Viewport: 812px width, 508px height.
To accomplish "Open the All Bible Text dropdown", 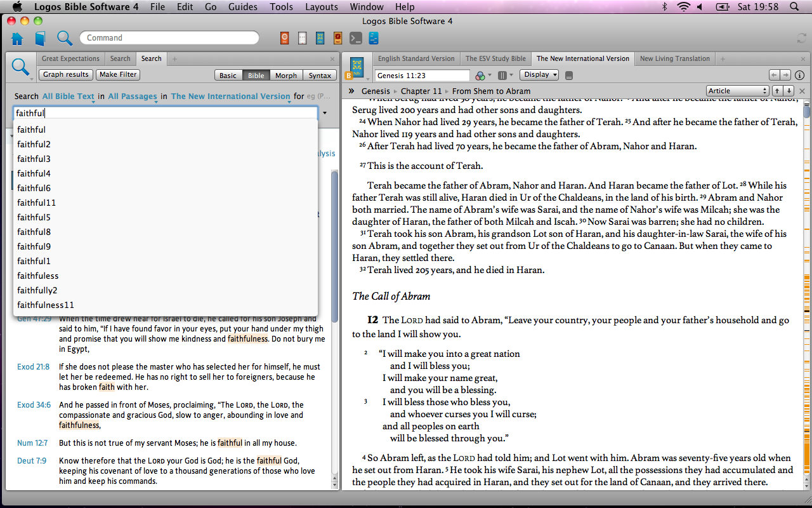I will [x=68, y=97].
